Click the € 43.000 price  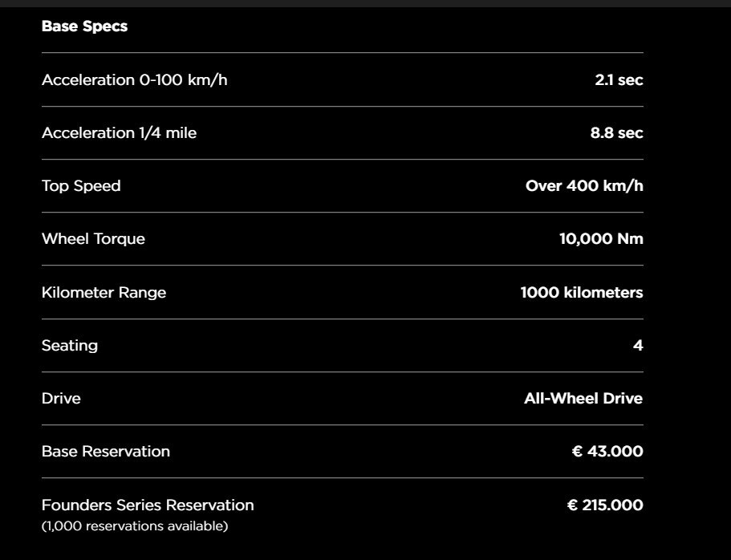point(607,452)
